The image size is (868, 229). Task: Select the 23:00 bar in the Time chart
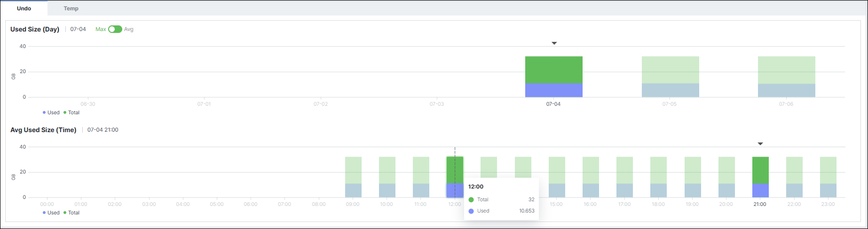pos(828,177)
